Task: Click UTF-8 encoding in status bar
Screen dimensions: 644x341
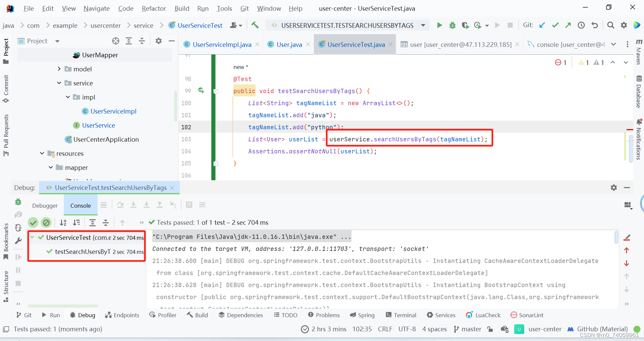Action: tap(407, 329)
